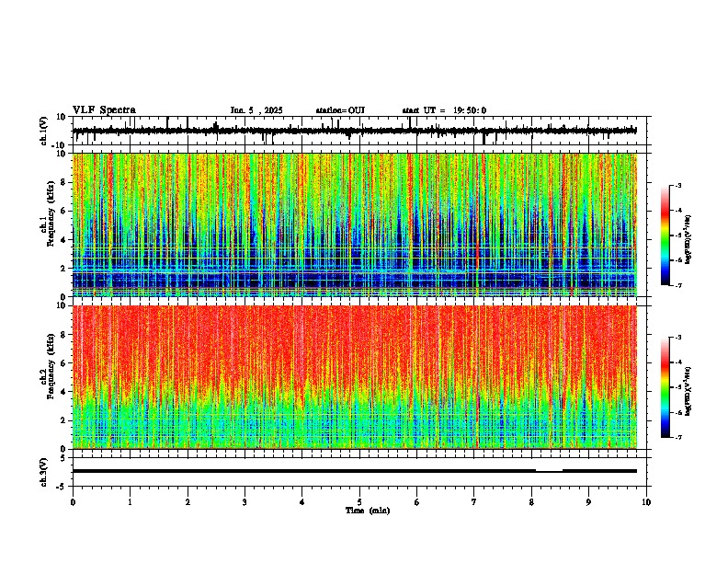Viewport: 728px width, 563px height.
Task: Click the ch.3 panel '-5' tick label
Action: click(62, 487)
